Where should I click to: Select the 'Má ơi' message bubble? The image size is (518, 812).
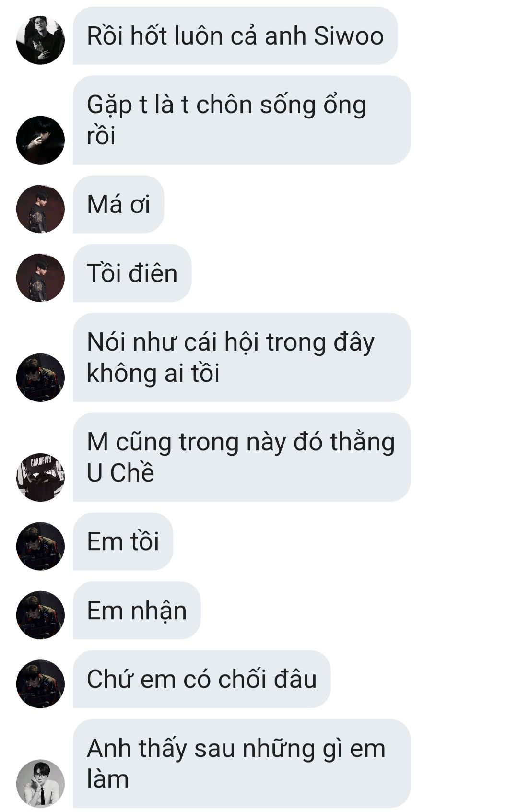118,204
